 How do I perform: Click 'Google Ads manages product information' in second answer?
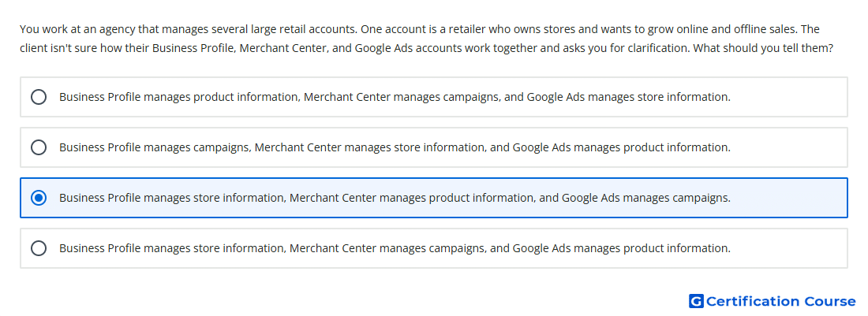coord(621,147)
